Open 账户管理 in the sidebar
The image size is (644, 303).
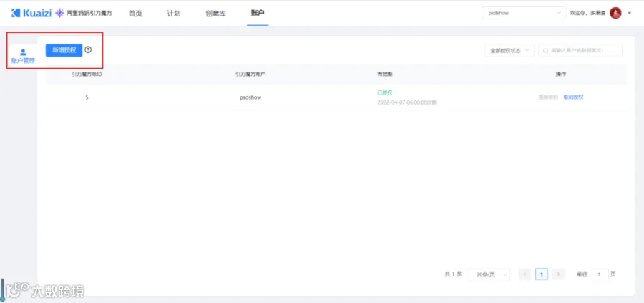click(x=23, y=57)
